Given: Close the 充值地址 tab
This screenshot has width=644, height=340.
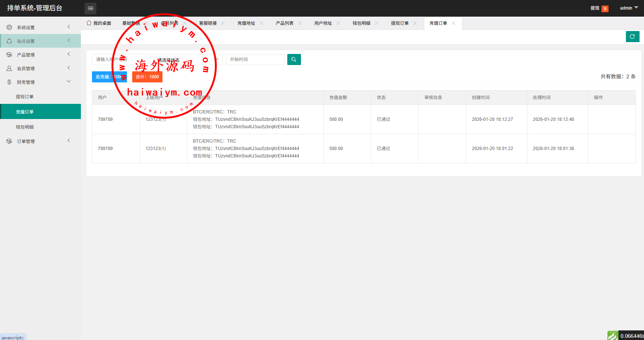Looking at the screenshot, I should coord(261,23).
